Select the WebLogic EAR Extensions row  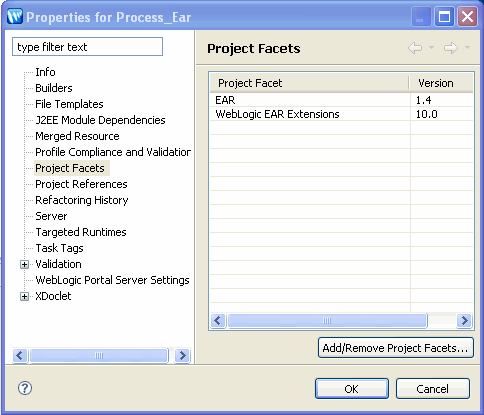tap(341, 114)
